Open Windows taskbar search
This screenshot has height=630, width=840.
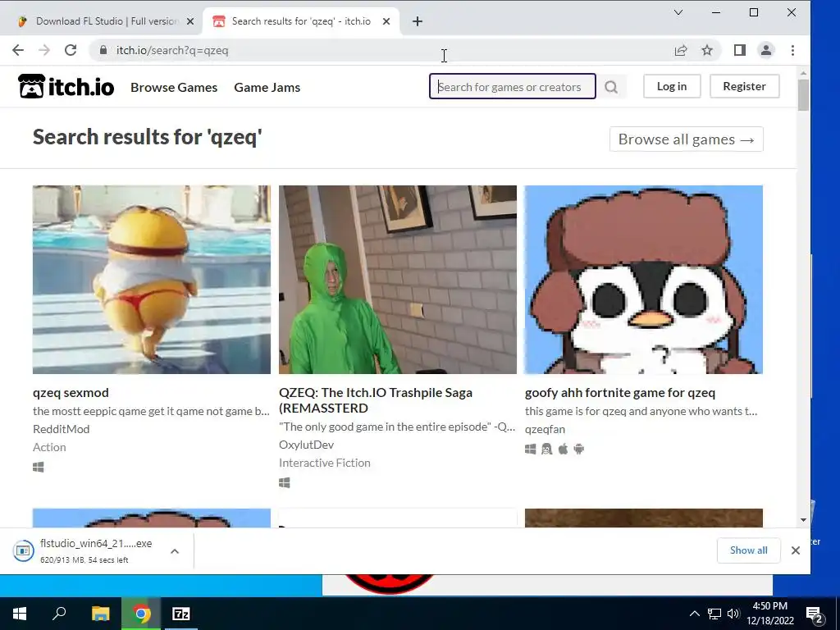59,614
